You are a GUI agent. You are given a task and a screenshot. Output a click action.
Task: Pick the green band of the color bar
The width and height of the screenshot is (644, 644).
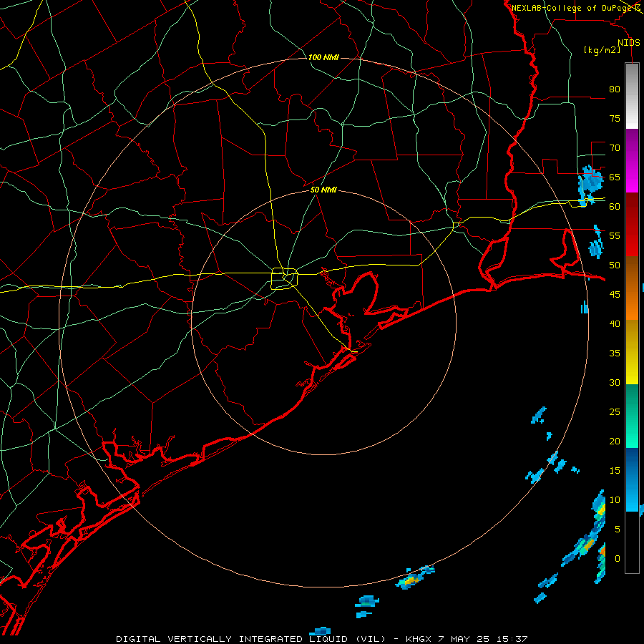(632, 416)
